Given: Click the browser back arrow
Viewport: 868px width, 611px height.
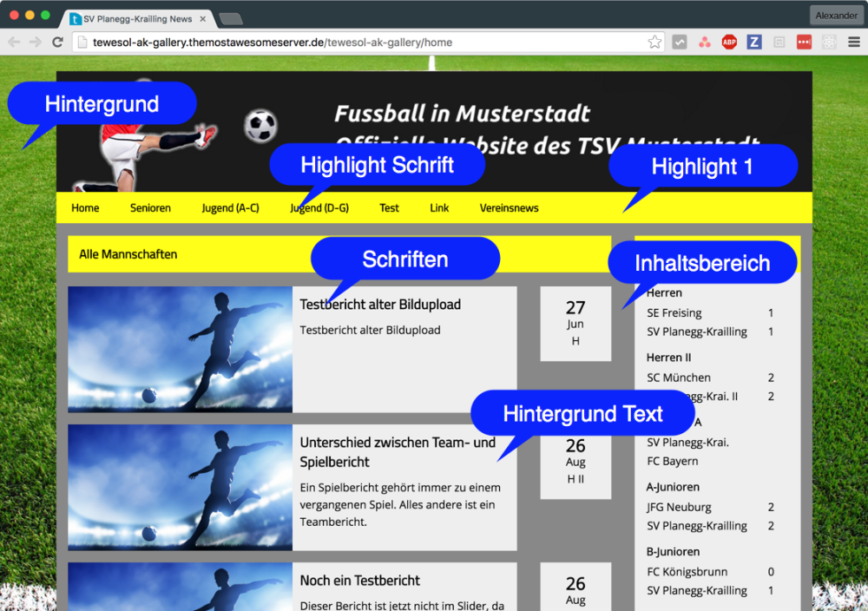Looking at the screenshot, I should [x=14, y=42].
